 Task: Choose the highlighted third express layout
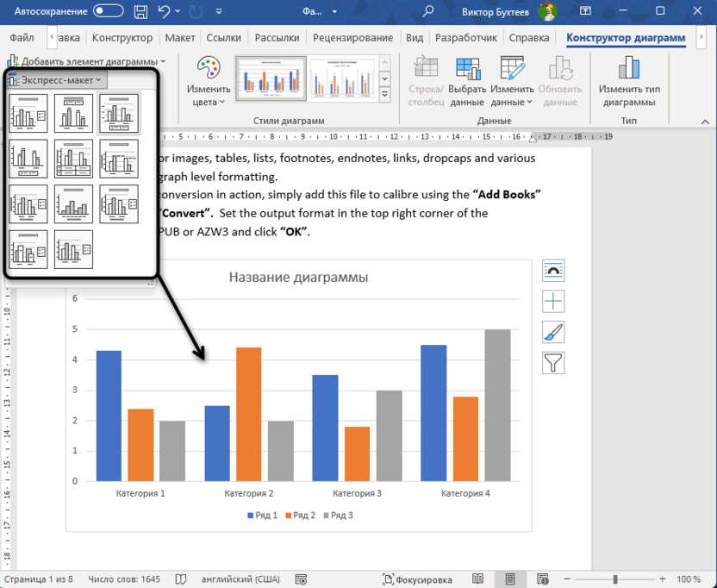[119, 114]
